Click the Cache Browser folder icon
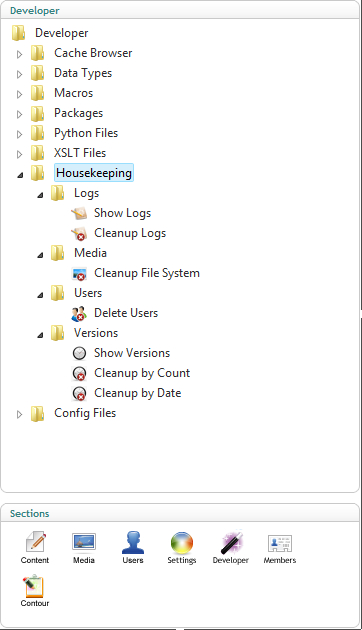 37,53
